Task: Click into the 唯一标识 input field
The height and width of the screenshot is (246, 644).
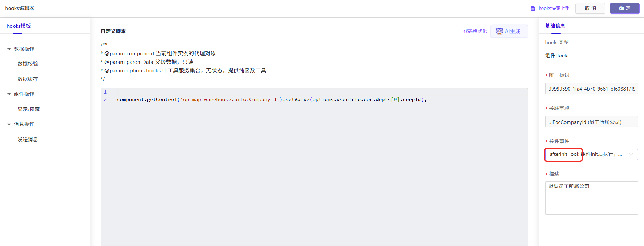Action: coord(591,89)
